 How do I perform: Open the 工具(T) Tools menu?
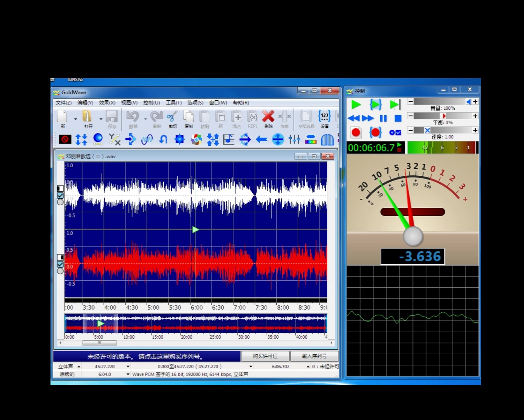tap(174, 103)
